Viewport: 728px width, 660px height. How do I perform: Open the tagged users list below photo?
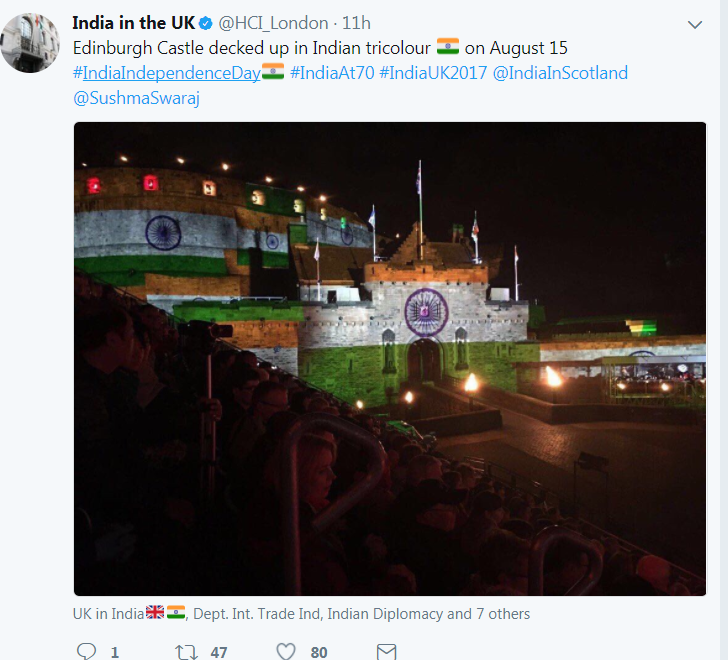[x=301, y=614]
